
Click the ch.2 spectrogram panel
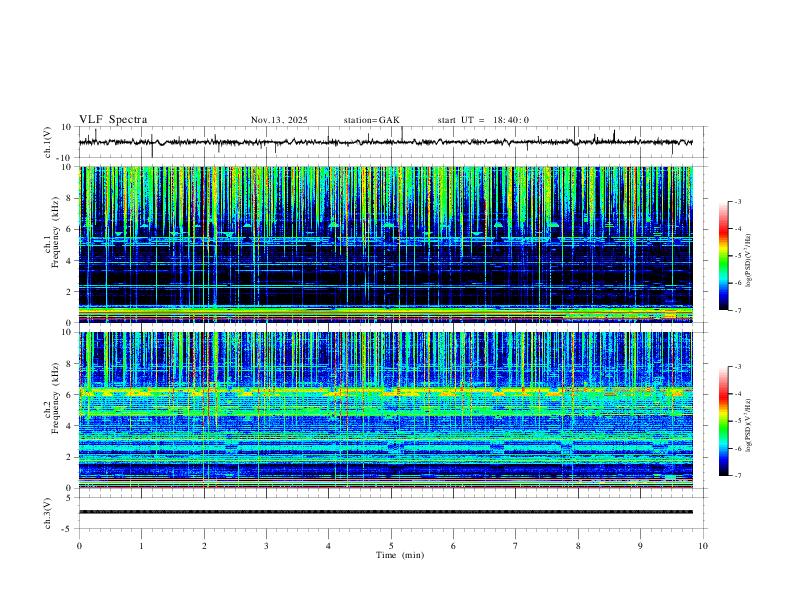(385, 410)
